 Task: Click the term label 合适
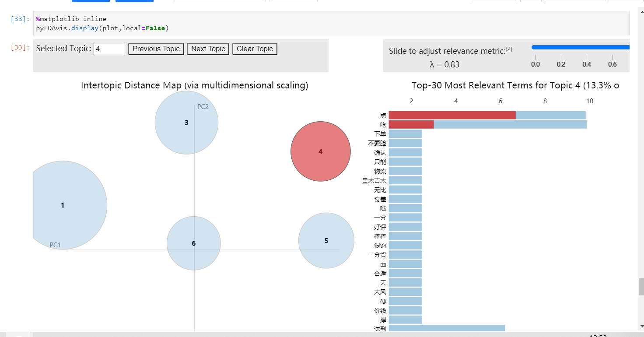380,274
